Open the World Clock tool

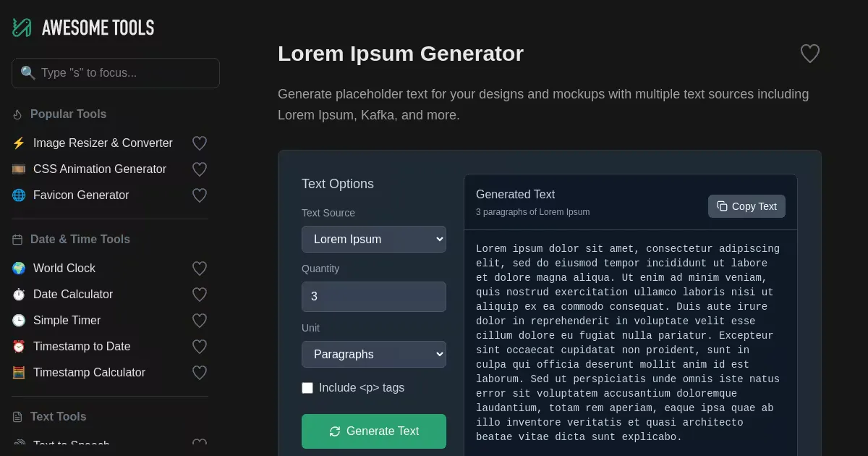coord(64,269)
